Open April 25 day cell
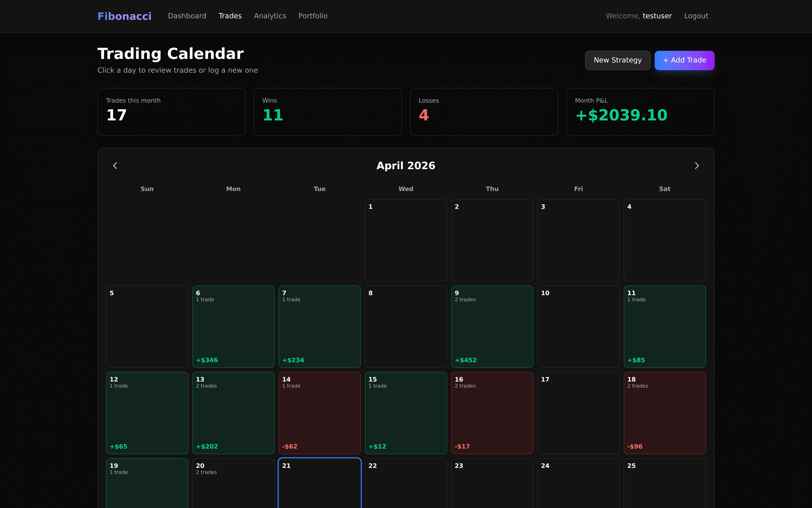This screenshot has width=812, height=508. 664,483
